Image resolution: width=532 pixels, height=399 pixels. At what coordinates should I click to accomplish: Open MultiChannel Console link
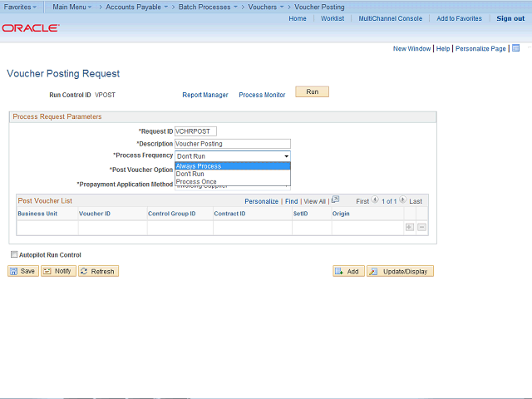coord(391,18)
